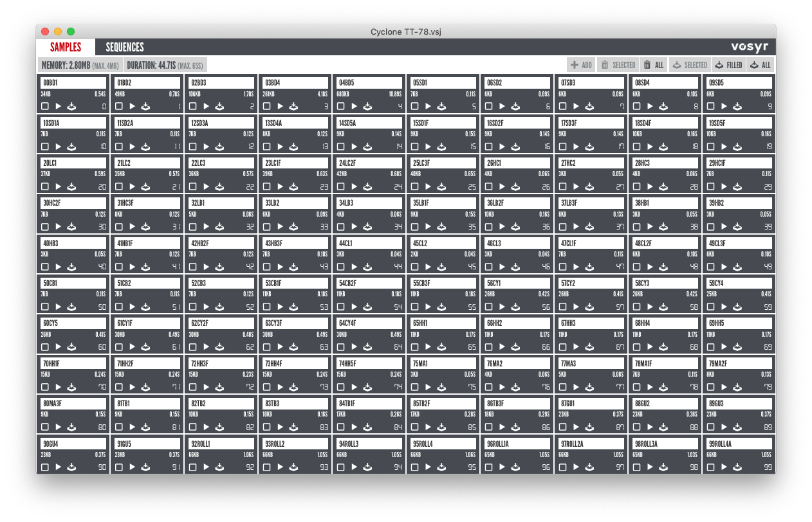Click the Memory 2.80MB indicator
The height and width of the screenshot is (522, 812).
(80, 65)
